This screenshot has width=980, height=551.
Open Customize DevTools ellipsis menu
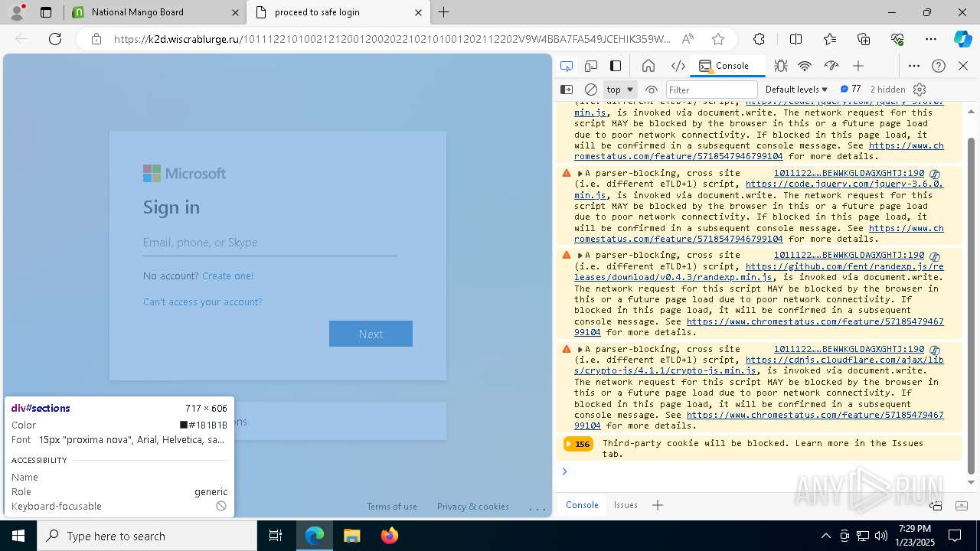[x=914, y=66]
